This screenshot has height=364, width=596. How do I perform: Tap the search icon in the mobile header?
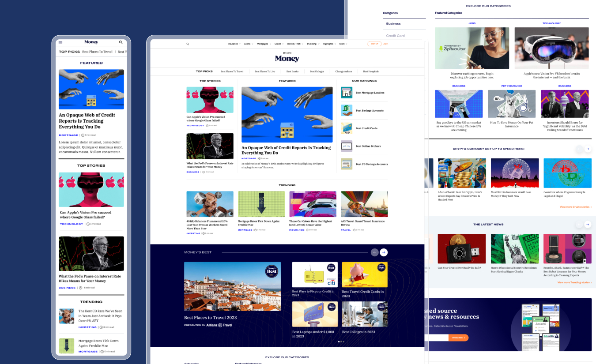[x=121, y=42]
